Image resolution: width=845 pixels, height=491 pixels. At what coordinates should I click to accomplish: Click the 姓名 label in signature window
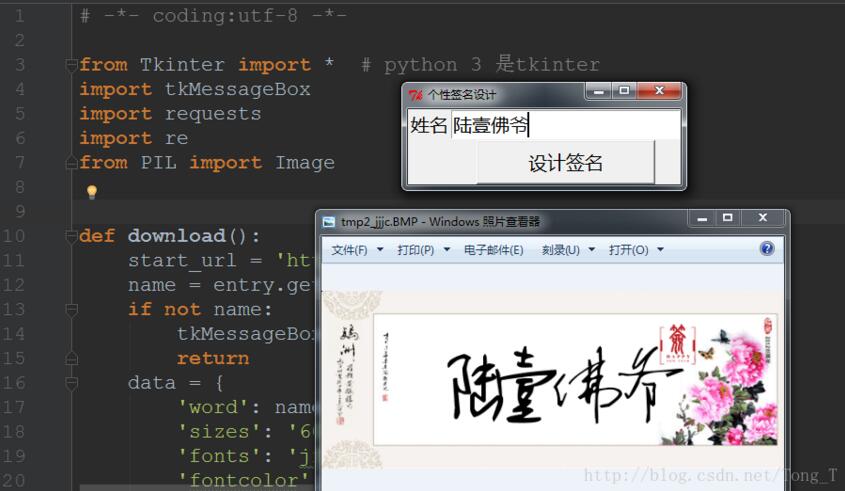pyautogui.click(x=429, y=126)
